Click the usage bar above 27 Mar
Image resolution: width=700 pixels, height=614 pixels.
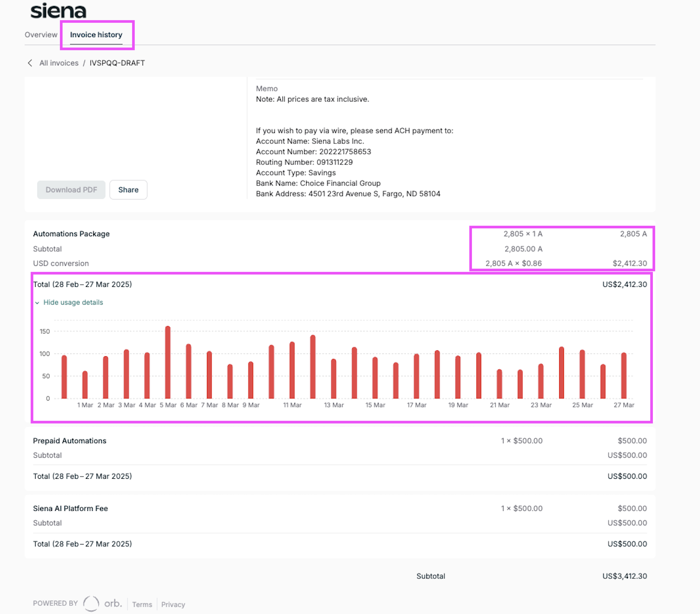pyautogui.click(x=624, y=376)
